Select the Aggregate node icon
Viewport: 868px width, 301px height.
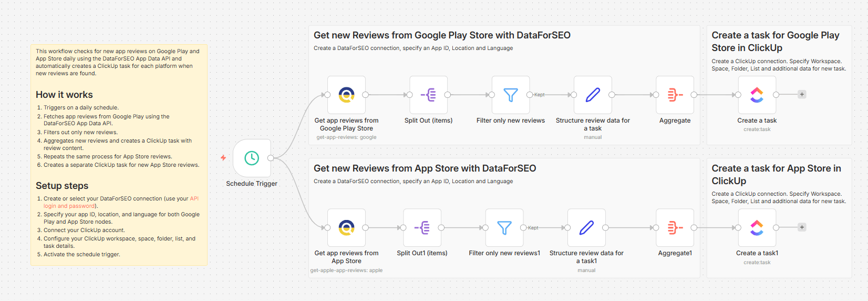click(x=675, y=95)
